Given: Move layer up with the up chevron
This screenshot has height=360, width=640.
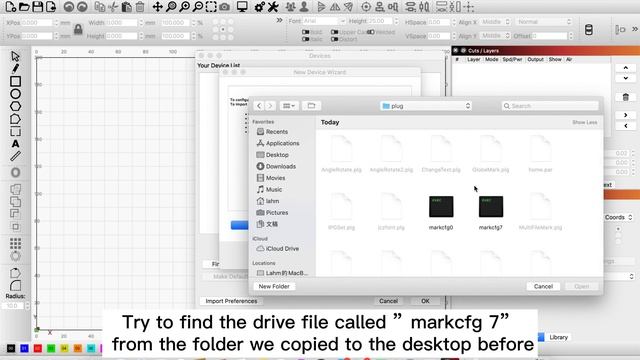Looking at the screenshot, I should pos(626,68).
